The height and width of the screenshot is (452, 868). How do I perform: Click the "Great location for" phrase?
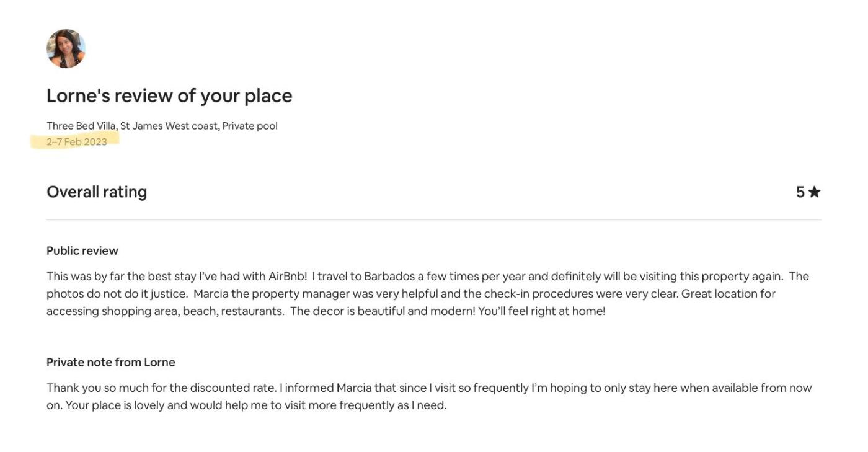click(x=728, y=294)
